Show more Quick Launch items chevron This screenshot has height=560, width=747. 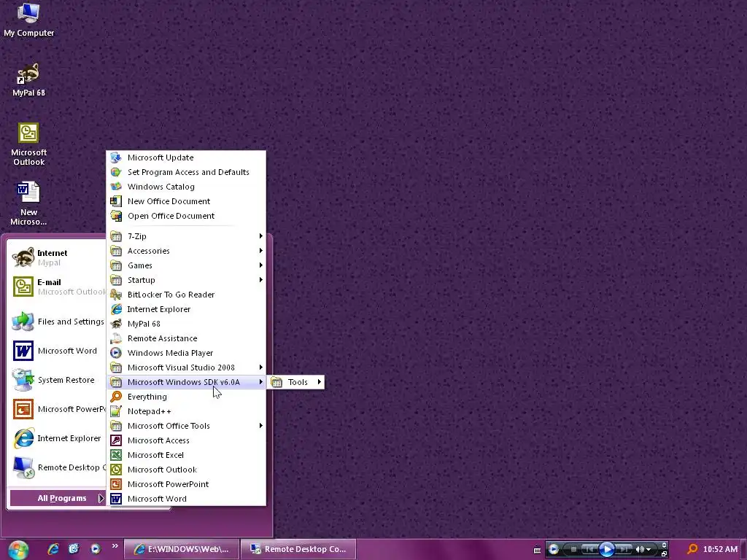click(115, 546)
